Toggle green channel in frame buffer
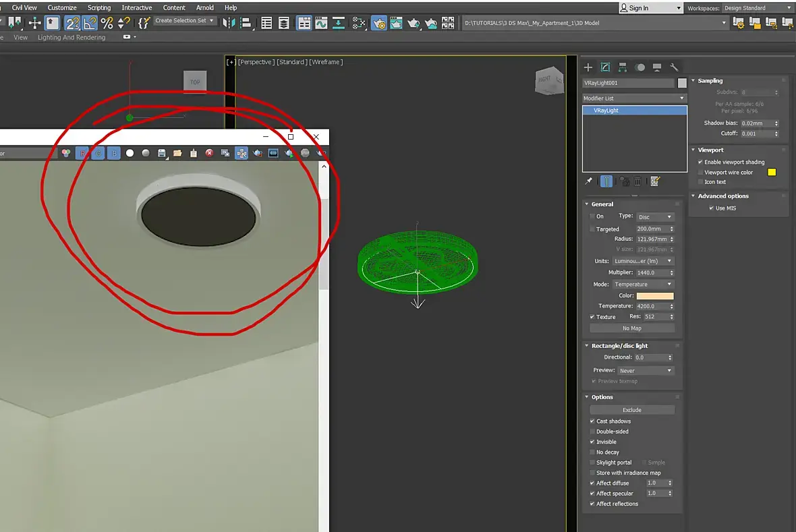This screenshot has height=532, width=796. (98, 153)
